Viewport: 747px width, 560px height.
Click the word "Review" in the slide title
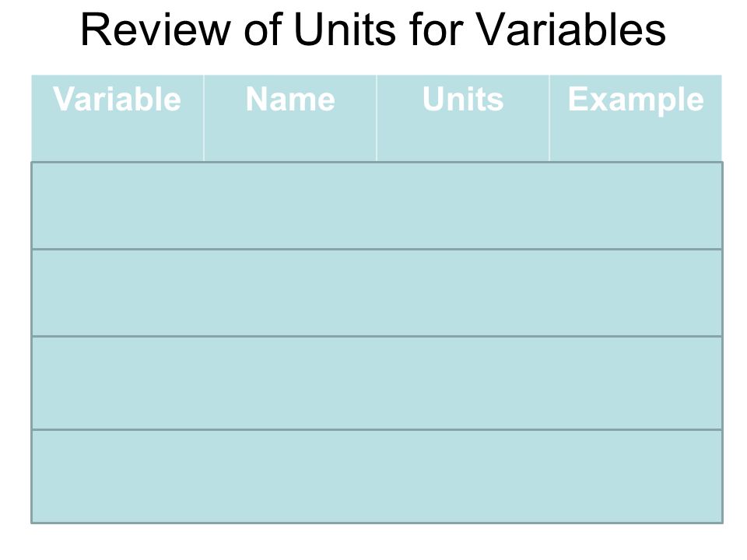[156, 30]
